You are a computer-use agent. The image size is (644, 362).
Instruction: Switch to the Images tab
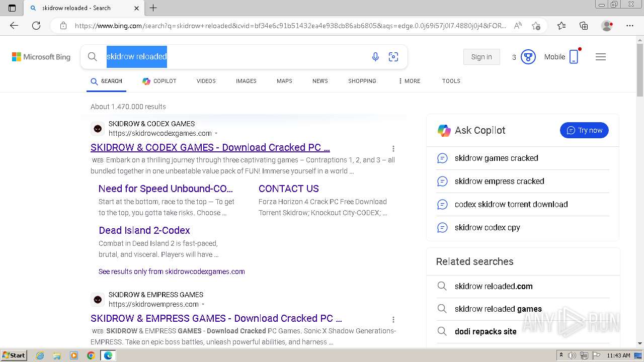coord(246,81)
